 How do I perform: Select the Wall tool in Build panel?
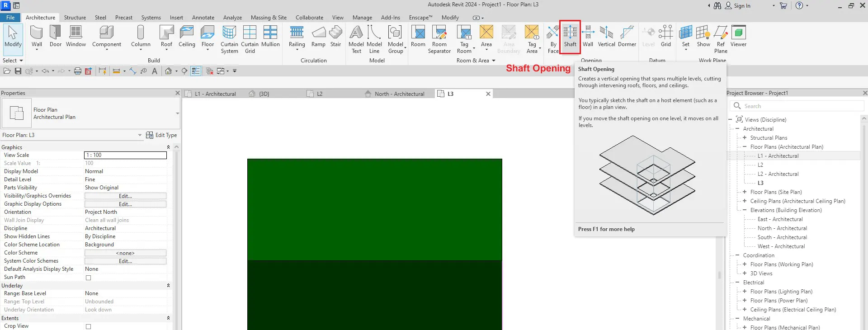pyautogui.click(x=37, y=36)
